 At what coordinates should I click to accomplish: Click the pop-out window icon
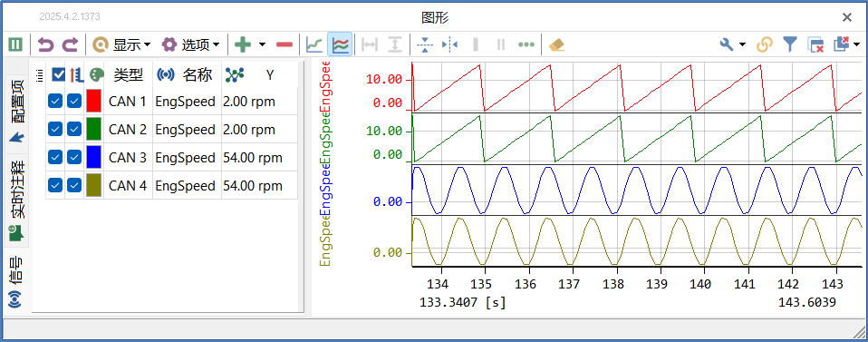click(x=841, y=44)
